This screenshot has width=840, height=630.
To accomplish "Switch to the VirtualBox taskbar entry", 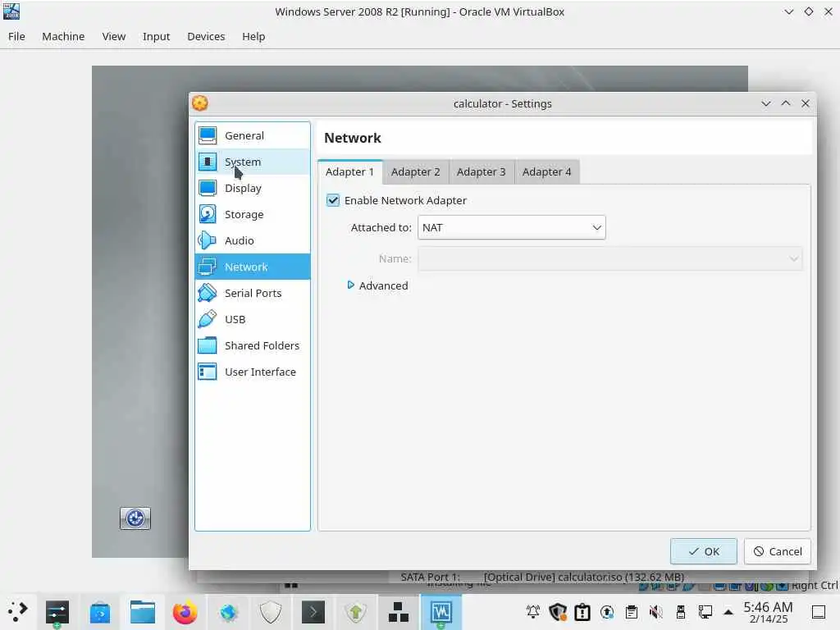I will click(x=441, y=612).
